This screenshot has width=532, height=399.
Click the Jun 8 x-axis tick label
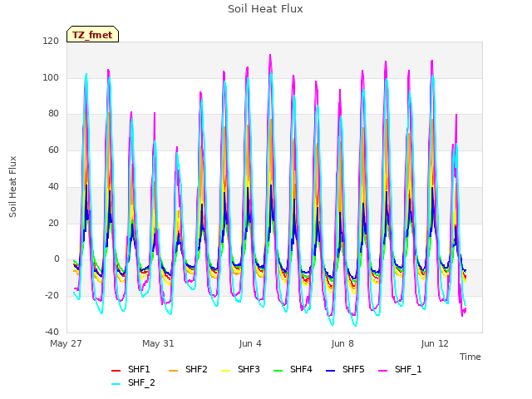click(x=342, y=343)
